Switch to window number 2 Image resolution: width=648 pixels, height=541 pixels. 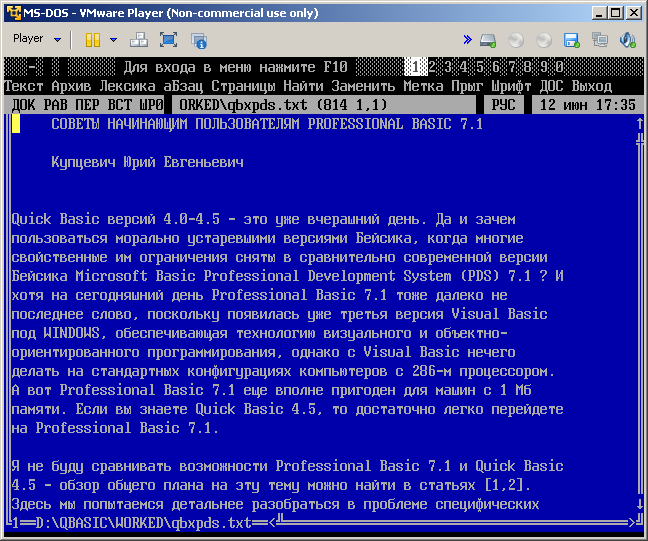tap(432, 67)
